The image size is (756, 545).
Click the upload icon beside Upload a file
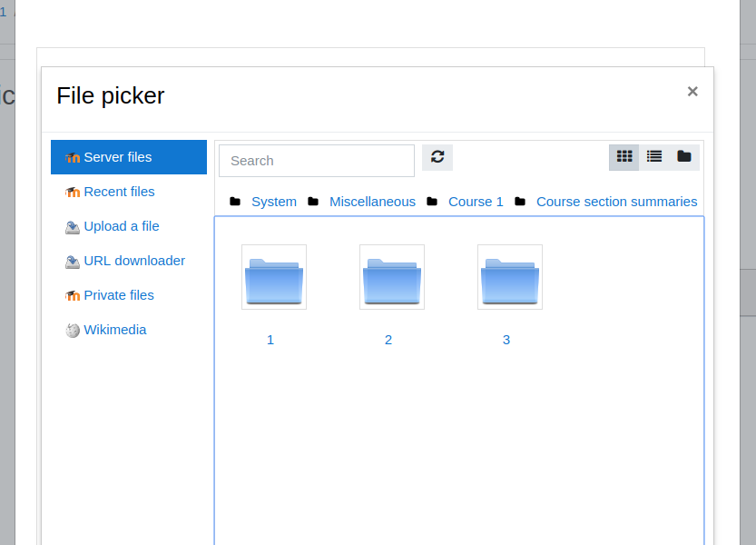[x=73, y=227]
